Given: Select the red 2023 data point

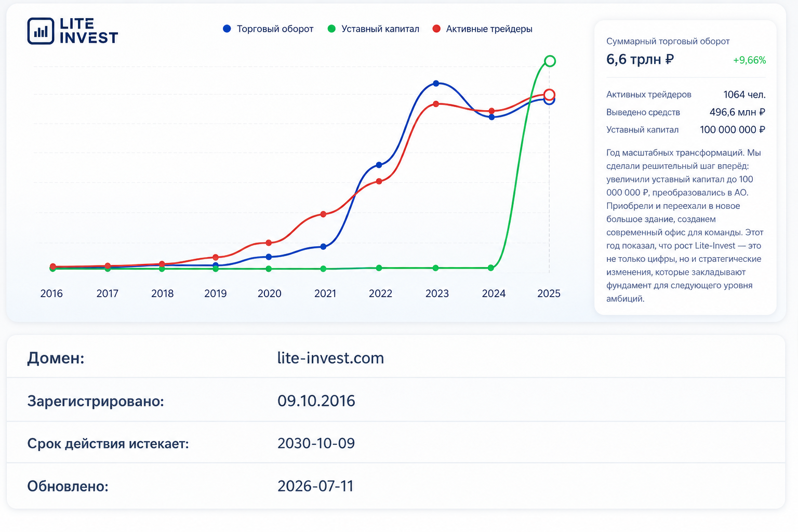Looking at the screenshot, I should (436, 104).
